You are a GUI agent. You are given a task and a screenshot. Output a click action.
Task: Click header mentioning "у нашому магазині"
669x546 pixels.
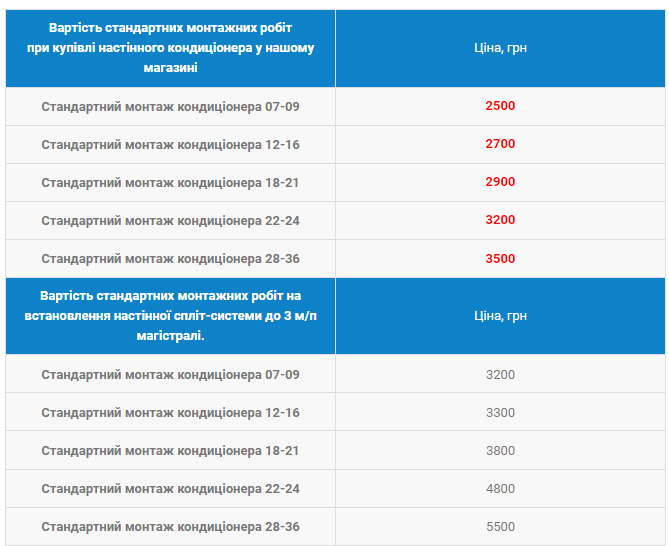click(x=171, y=48)
